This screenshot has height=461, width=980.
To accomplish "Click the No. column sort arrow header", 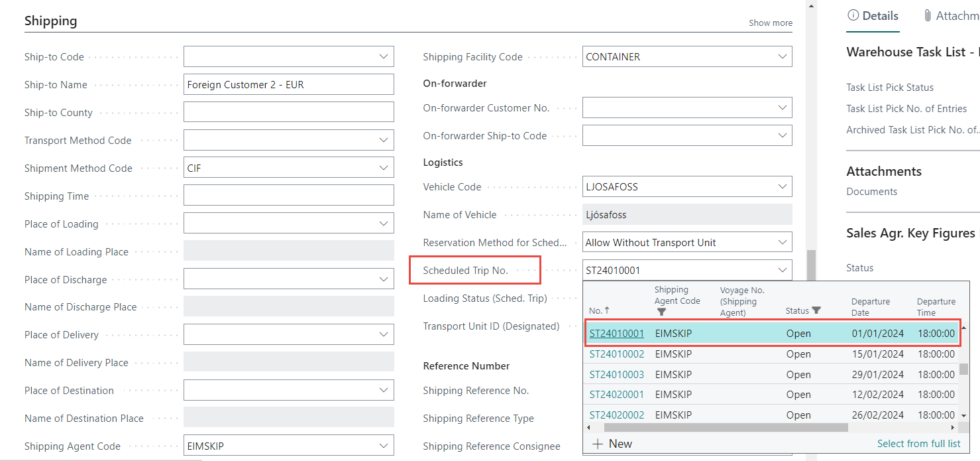I will coord(599,310).
